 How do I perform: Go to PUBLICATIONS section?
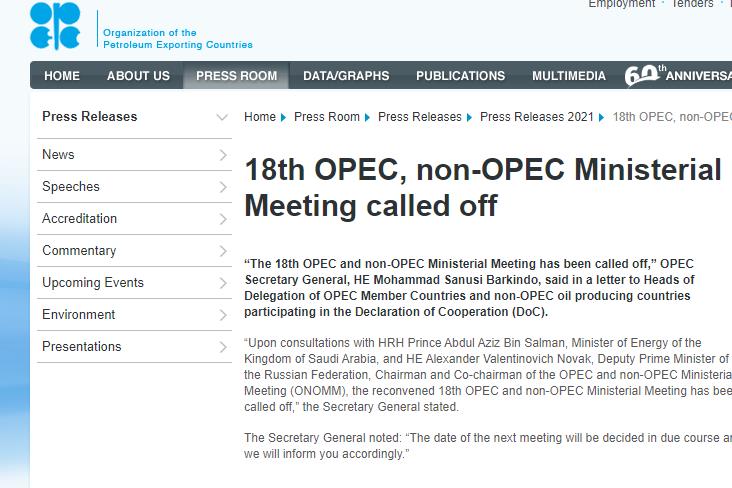click(x=460, y=76)
